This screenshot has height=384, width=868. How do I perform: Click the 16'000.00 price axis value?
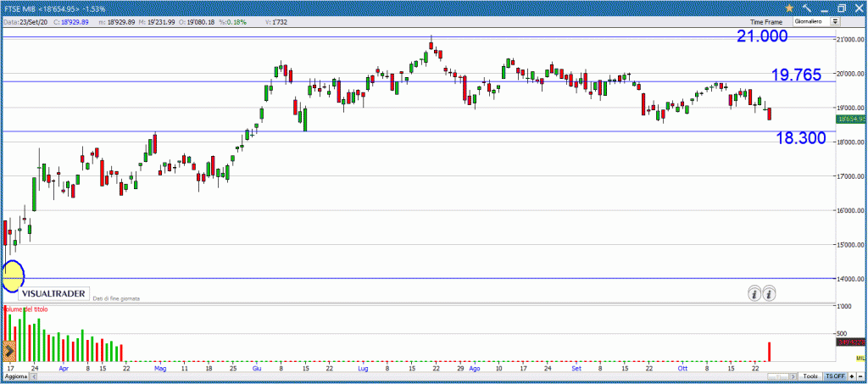851,210
